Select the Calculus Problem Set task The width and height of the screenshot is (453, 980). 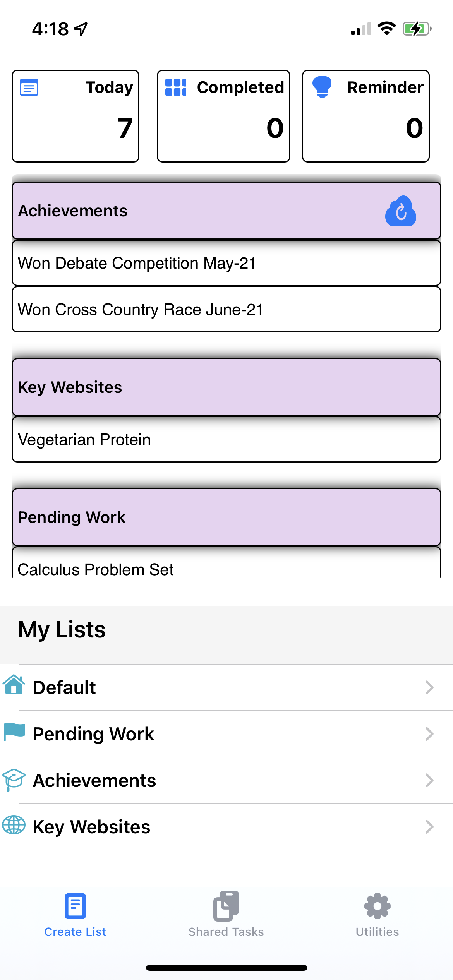pos(226,568)
